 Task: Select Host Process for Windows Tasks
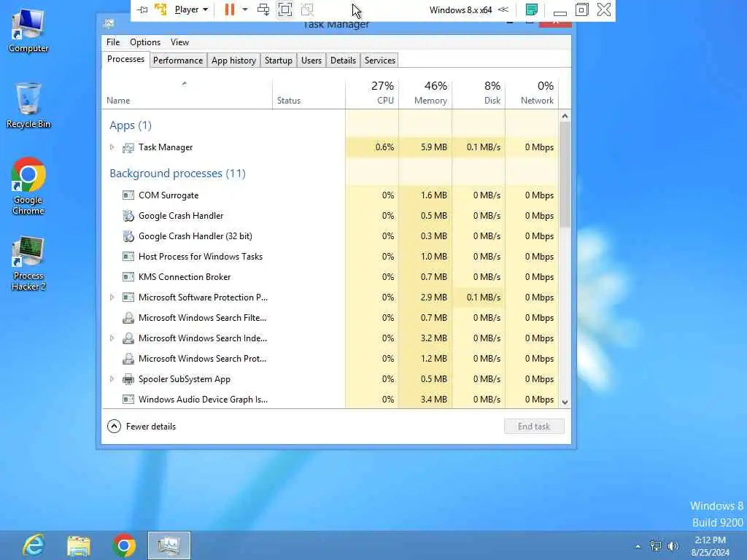coord(330,257)
